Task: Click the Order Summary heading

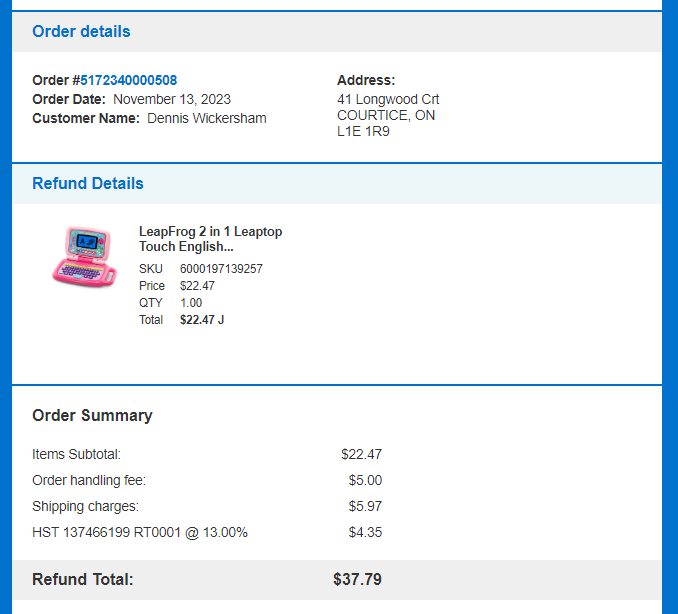Action: [92, 415]
